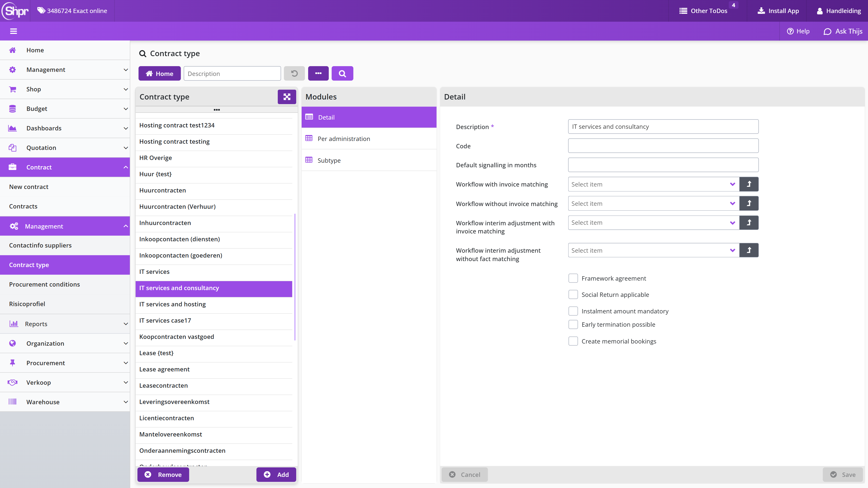Enable Framework agreement checkbox

pyautogui.click(x=573, y=278)
